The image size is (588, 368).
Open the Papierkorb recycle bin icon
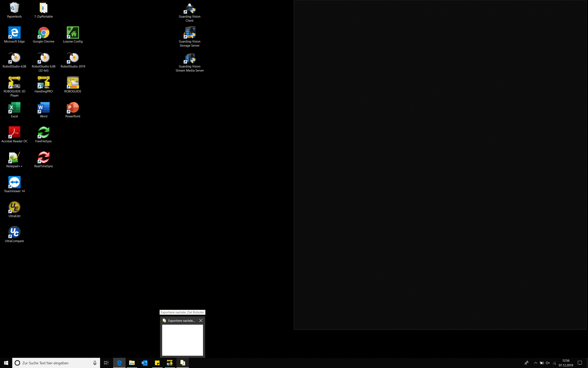point(14,10)
